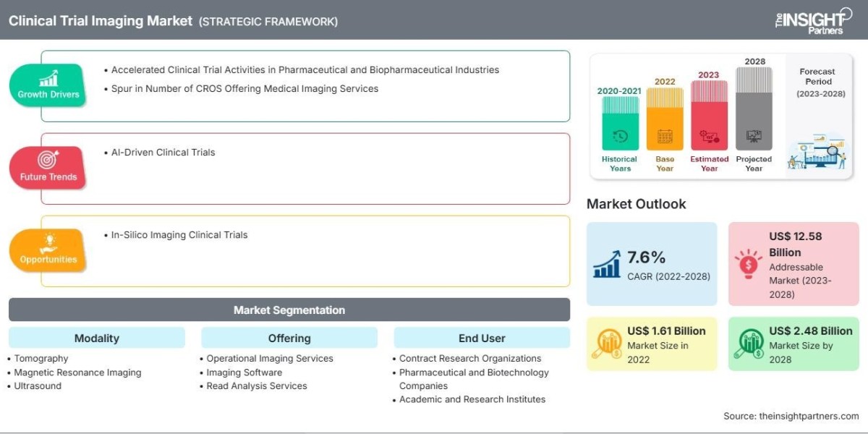Select Read Analysis Services item
868x434 pixels.
tap(257, 386)
